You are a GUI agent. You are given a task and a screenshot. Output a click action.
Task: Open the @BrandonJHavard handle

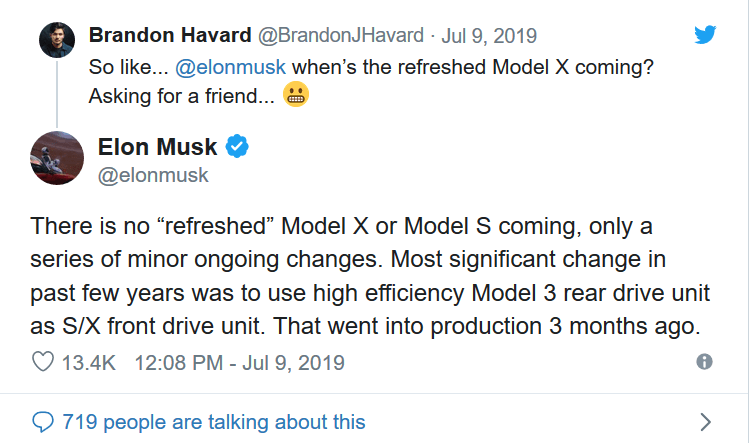pos(341,35)
